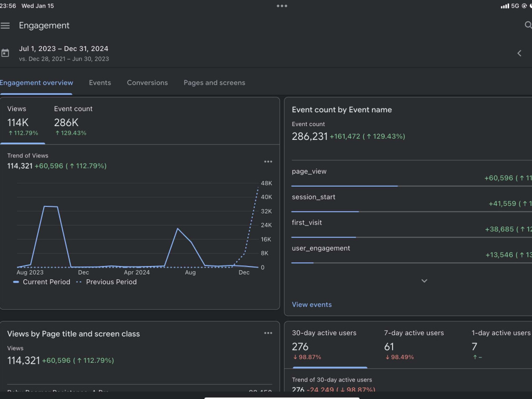Open Trend of Views more options
This screenshot has height=399, width=532.
click(x=268, y=162)
